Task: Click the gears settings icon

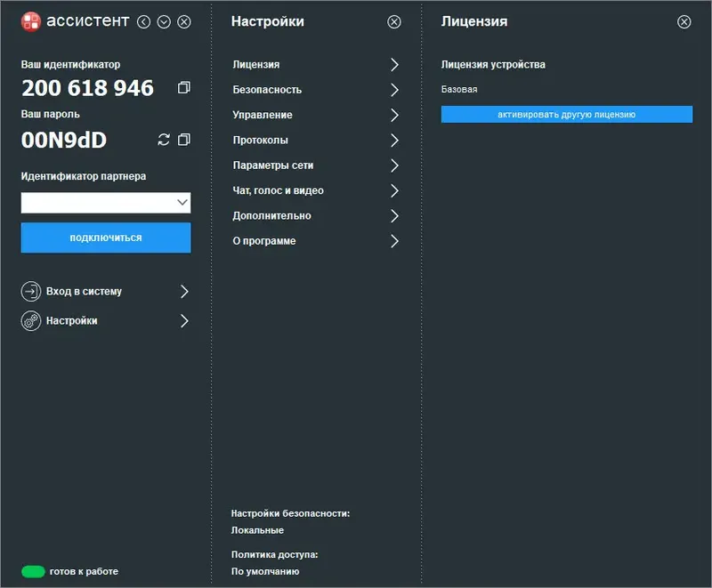Action: pyautogui.click(x=31, y=321)
